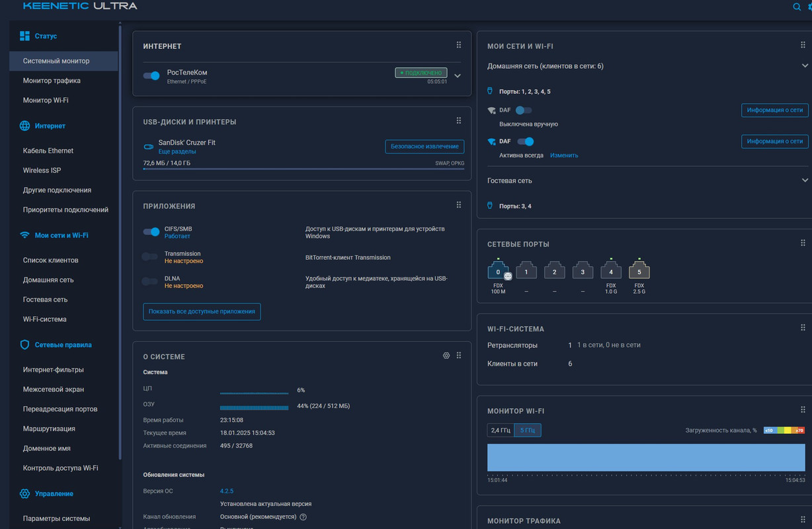
Task: Open drag handle menu of Интернет card
Action: click(x=459, y=45)
